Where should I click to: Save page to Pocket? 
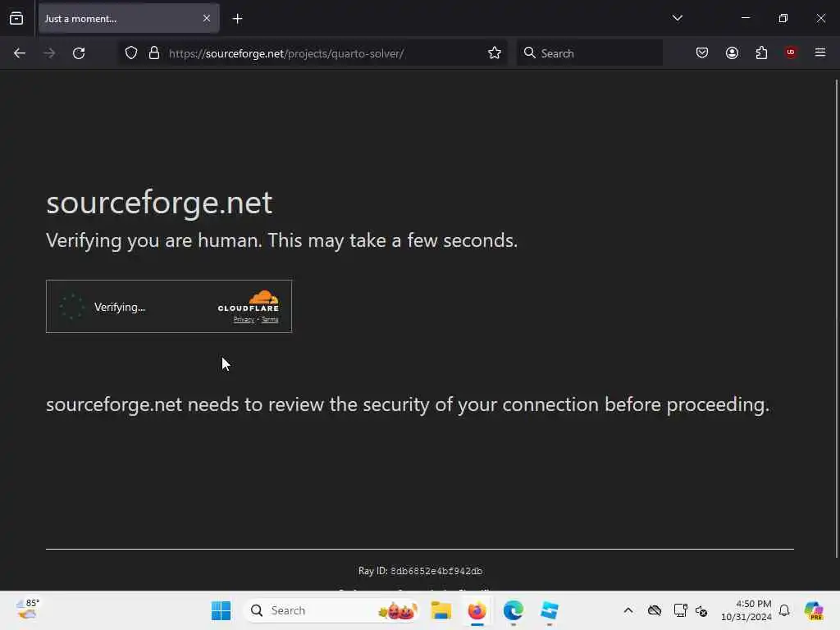pyautogui.click(x=702, y=52)
